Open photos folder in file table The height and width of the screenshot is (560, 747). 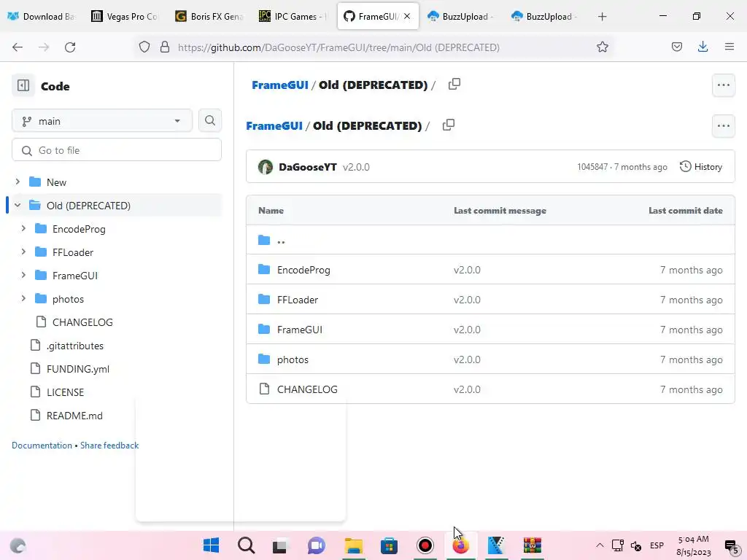click(x=293, y=359)
